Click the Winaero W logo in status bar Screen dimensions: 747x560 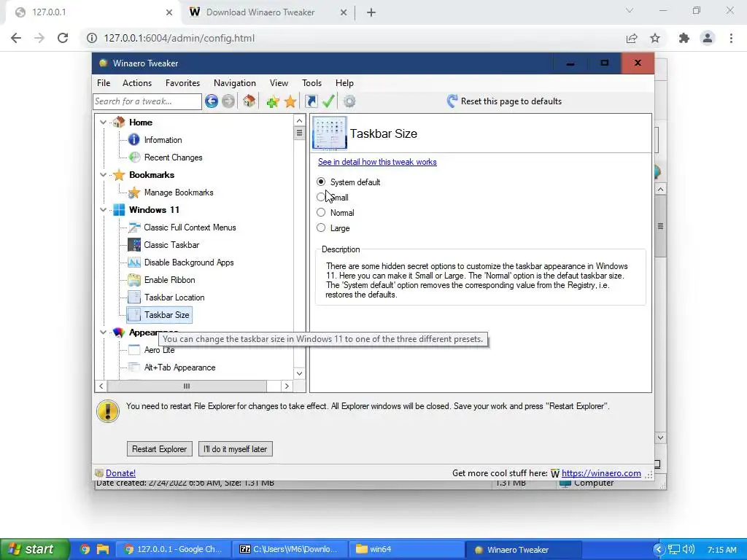tap(555, 473)
